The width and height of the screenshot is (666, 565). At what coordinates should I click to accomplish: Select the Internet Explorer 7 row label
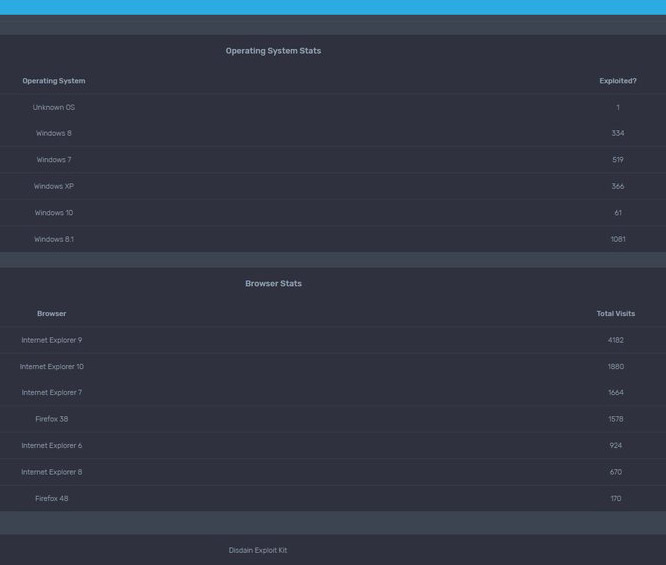pyautogui.click(x=51, y=393)
